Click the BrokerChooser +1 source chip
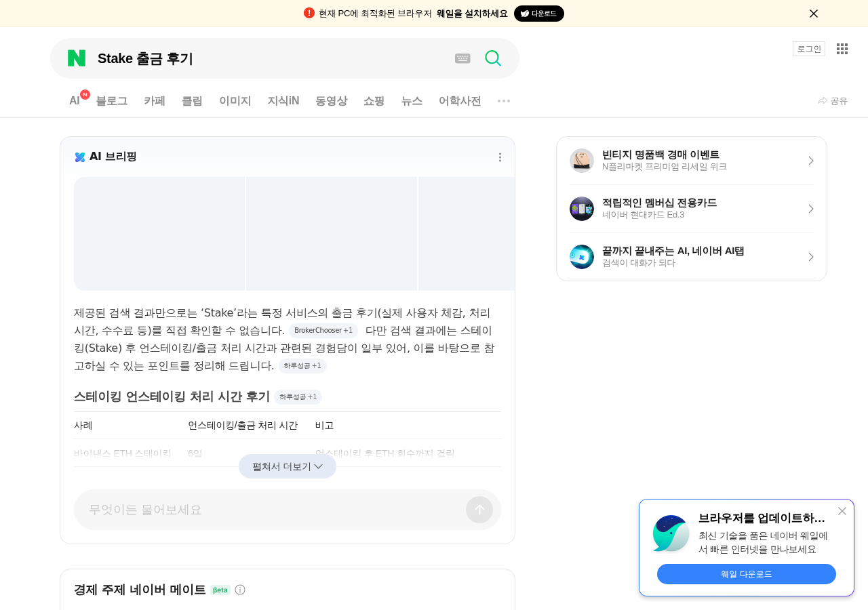Screen dimensions: 868x610 pos(323,331)
